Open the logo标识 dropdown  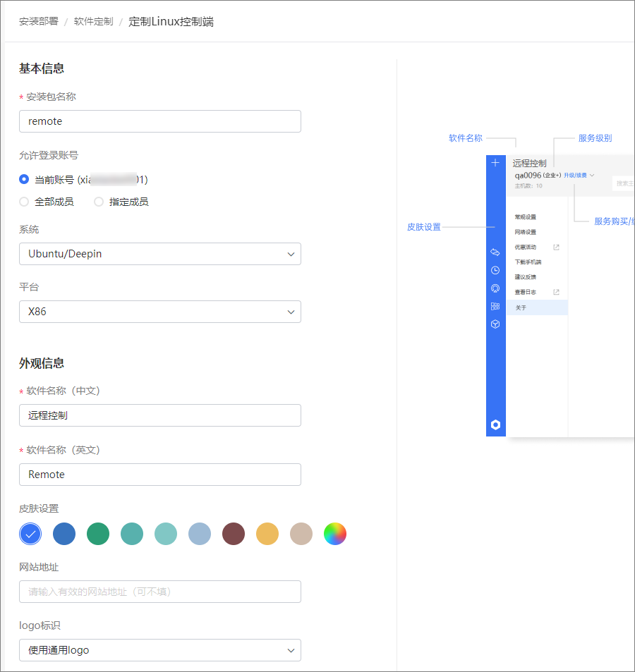coord(160,650)
